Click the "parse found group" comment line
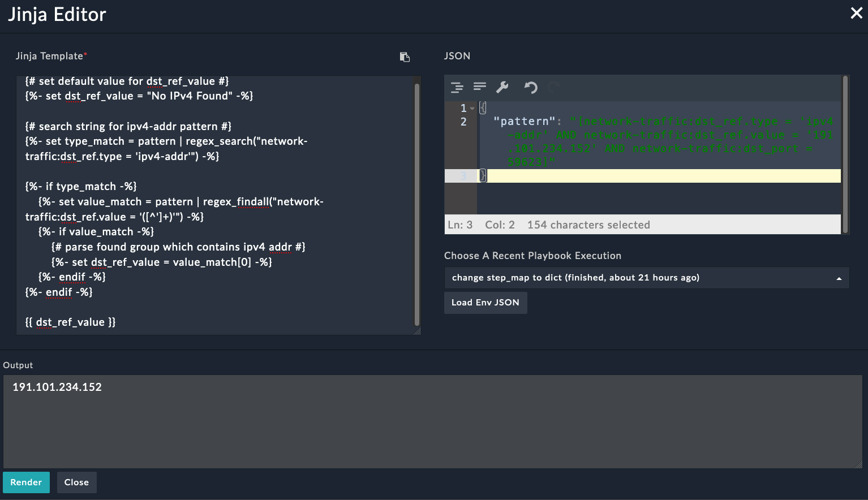The image size is (868, 500). point(178,247)
